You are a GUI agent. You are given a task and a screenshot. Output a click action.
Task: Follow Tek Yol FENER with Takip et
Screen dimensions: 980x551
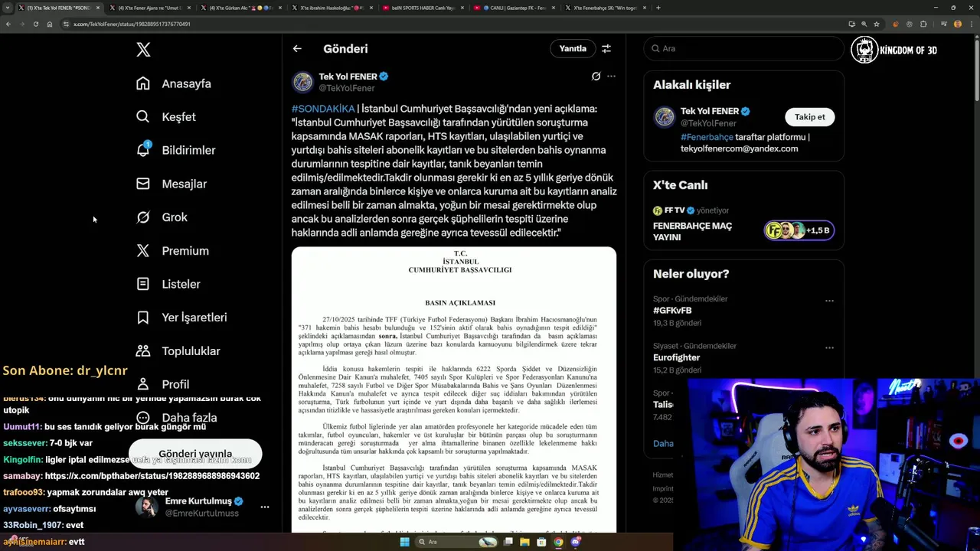tap(810, 117)
